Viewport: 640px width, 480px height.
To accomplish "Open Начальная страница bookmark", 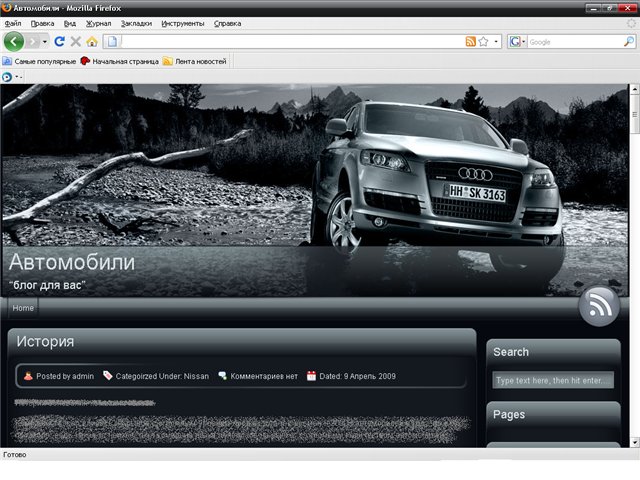I will tap(120, 61).
